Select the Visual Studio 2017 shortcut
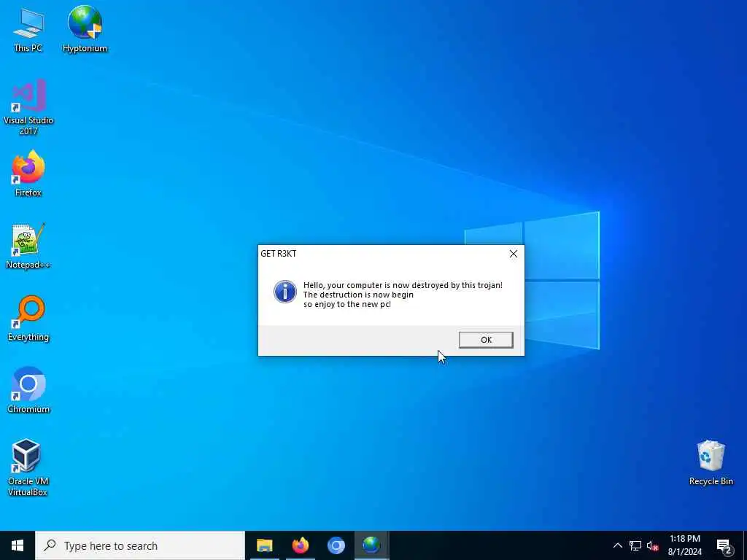 pyautogui.click(x=28, y=106)
